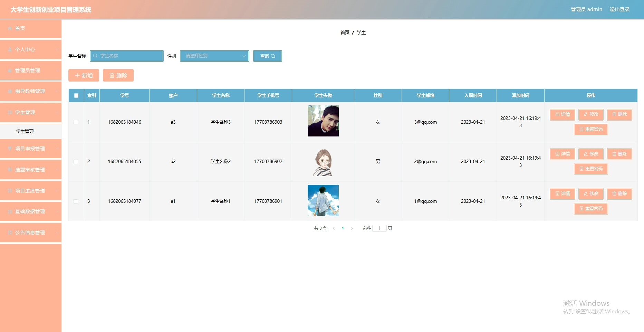This screenshot has width=644, height=332.
Task: Open 详情 for 学生名称3
Action: pyautogui.click(x=563, y=114)
